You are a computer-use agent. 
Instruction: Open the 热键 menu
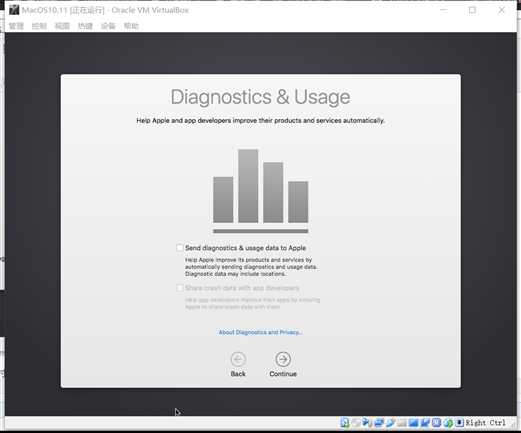coord(85,26)
